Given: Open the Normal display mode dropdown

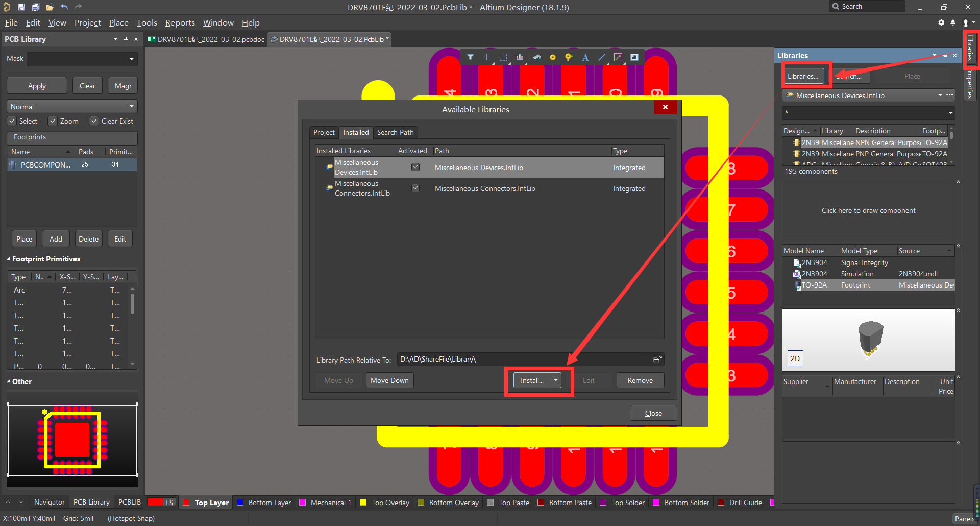Looking at the screenshot, I should [x=132, y=106].
